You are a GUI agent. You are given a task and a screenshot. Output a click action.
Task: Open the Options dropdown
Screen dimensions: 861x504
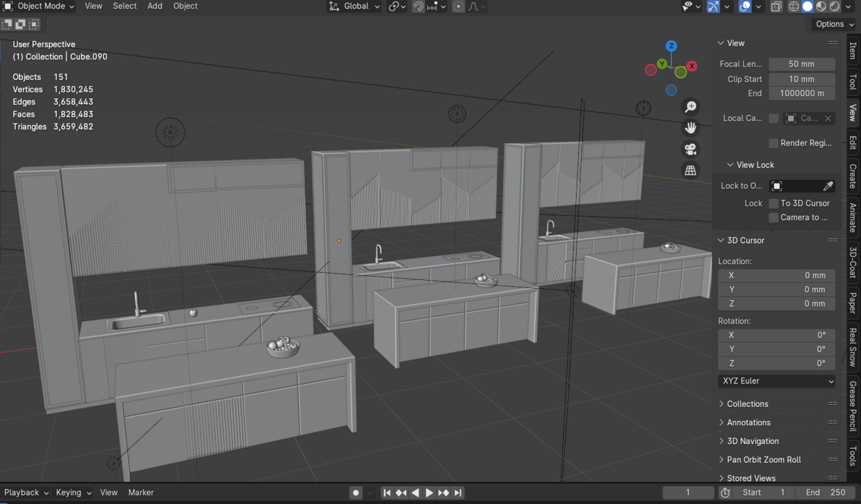[835, 24]
